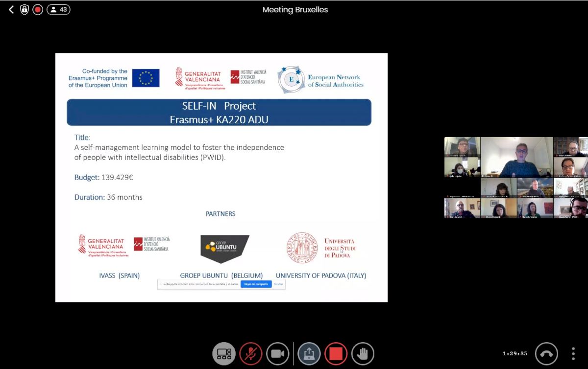Click 'Dejar de compartir' to stop sharing
This screenshot has height=369, width=588.
pyautogui.click(x=256, y=284)
